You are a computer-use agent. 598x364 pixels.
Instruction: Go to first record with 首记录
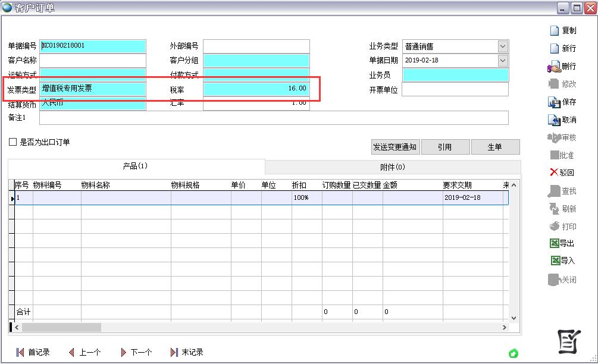(x=20, y=352)
